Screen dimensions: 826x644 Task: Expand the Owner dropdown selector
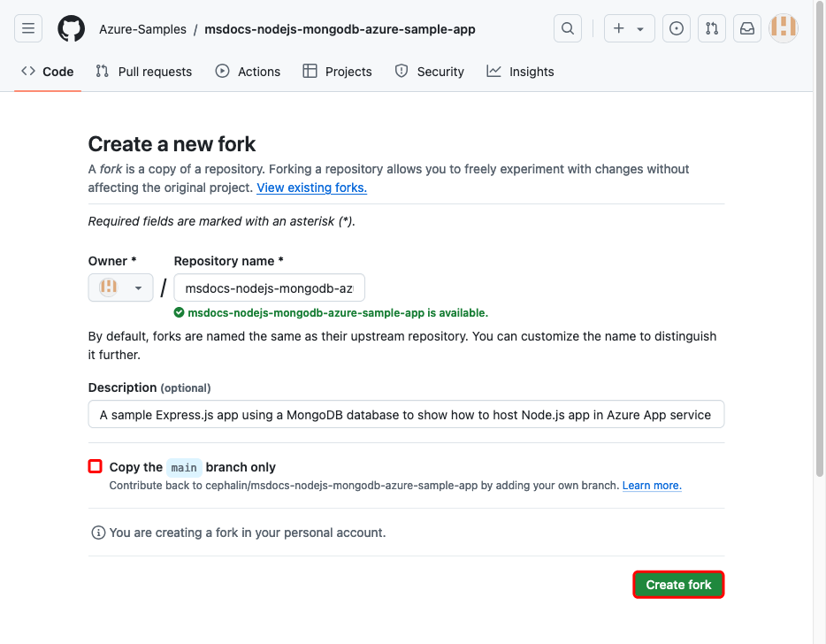(x=120, y=287)
